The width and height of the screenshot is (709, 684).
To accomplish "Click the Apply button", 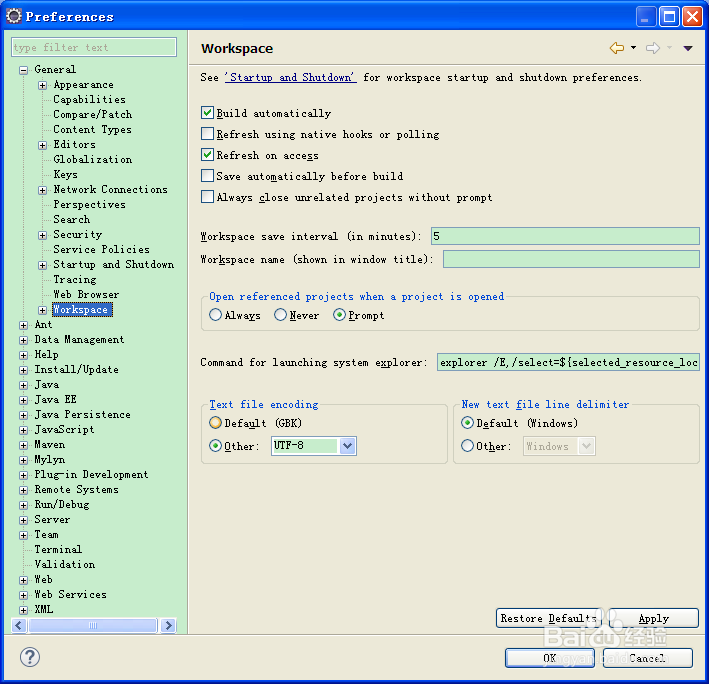I will (x=653, y=618).
